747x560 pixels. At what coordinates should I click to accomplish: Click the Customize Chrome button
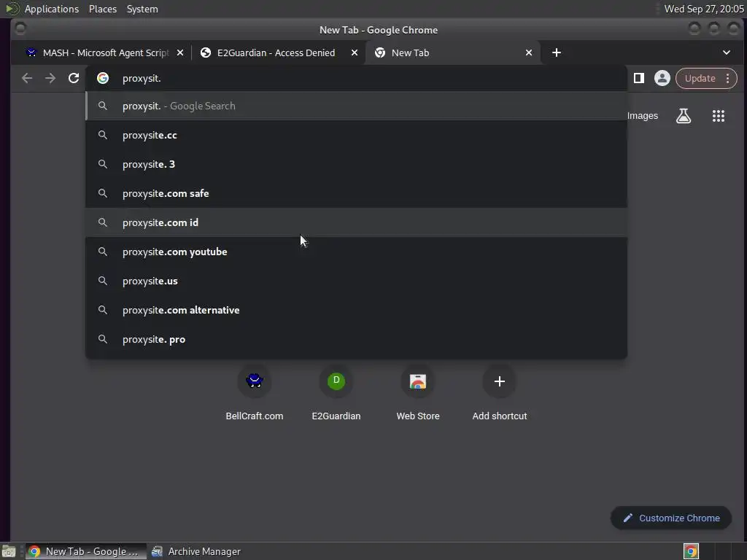point(671,518)
